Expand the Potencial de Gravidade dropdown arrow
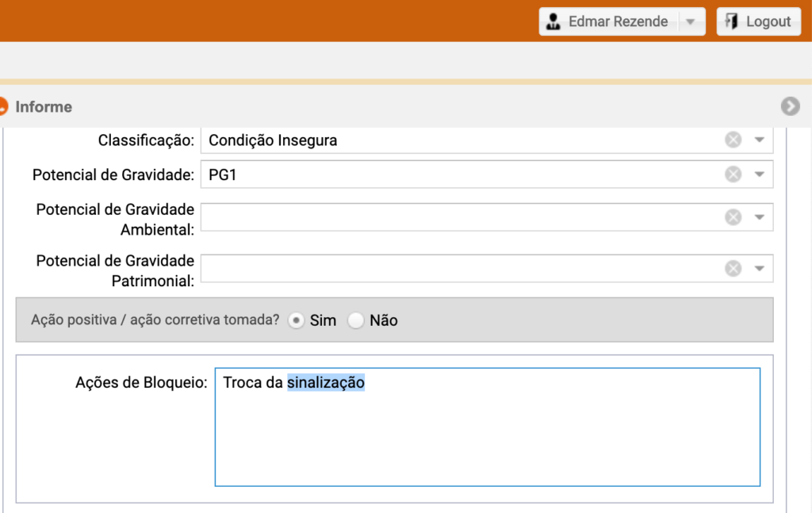The width and height of the screenshot is (812, 513). tap(759, 174)
